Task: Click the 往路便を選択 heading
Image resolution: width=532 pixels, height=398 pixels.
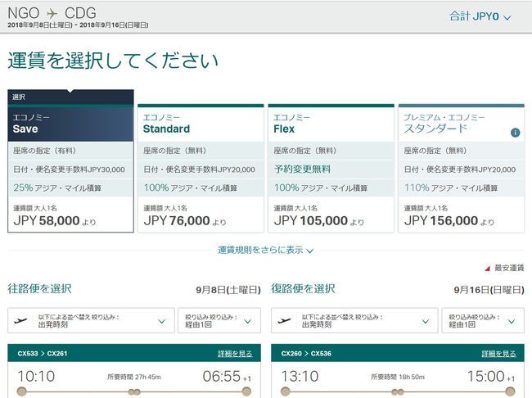Action: click(40, 288)
